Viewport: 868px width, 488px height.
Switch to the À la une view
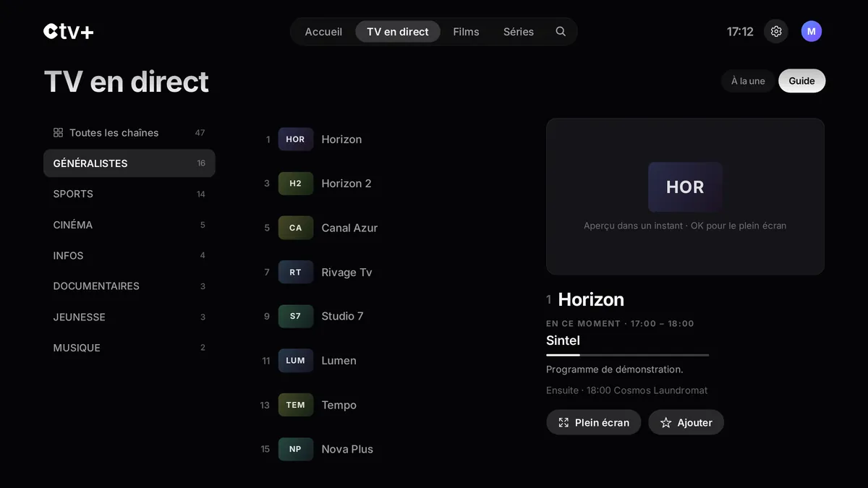tap(748, 81)
